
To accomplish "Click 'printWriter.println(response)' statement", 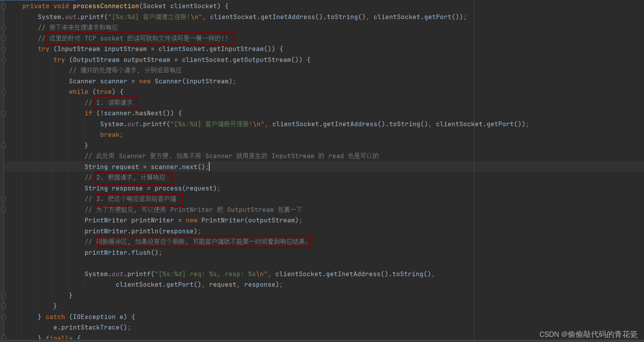I will 143,231.
